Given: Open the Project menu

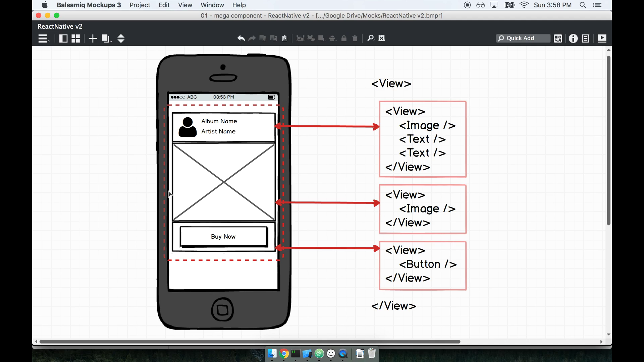Looking at the screenshot, I should [140, 5].
